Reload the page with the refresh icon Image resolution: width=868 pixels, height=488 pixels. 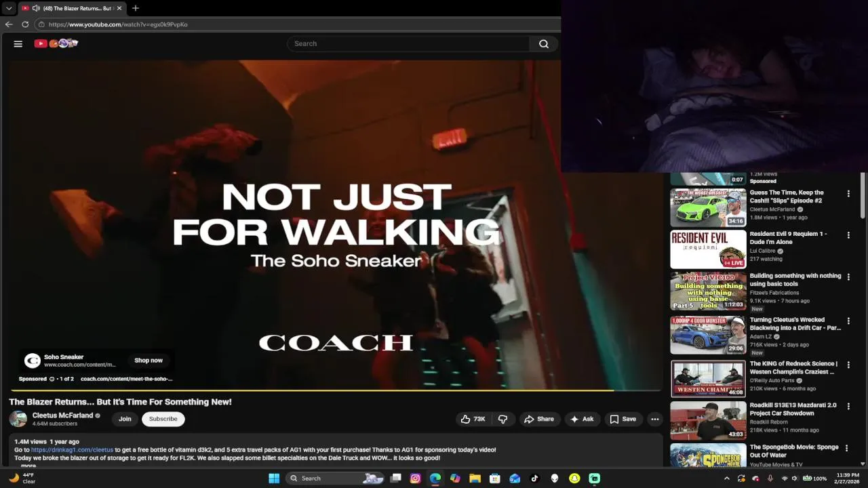(25, 24)
